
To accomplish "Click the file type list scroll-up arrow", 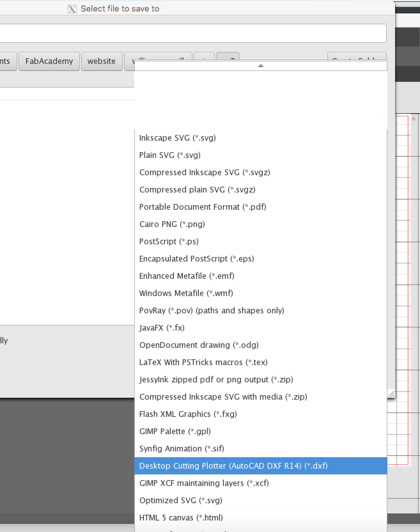I will tap(261, 66).
